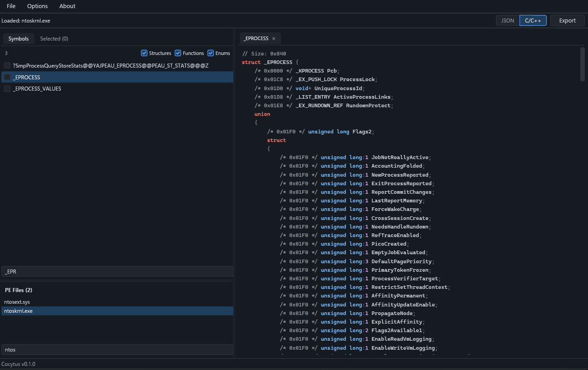Image resolution: width=588 pixels, height=370 pixels.
Task: Toggle the Functions filter checkbox
Action: [178, 53]
